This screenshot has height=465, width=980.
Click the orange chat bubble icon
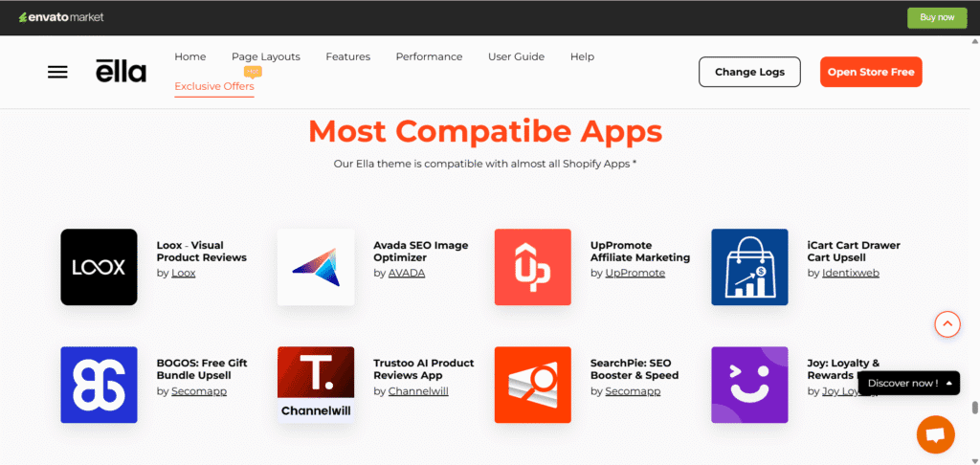[936, 434]
